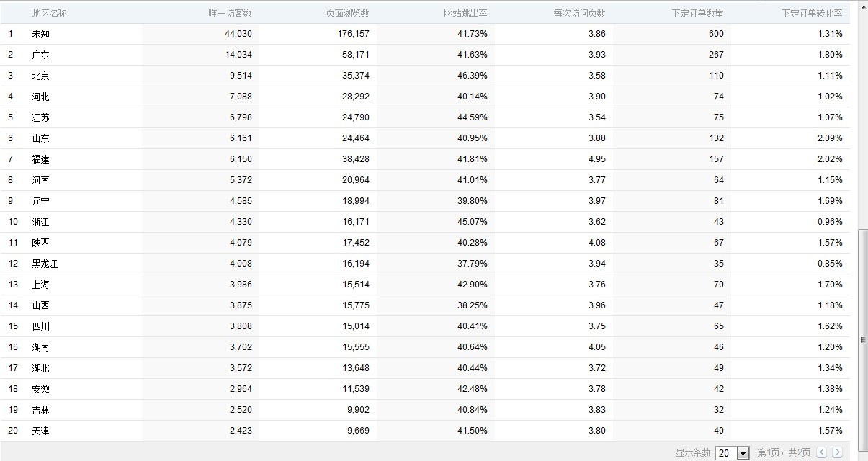The image size is (868, 461).
Task: Click page indicator 第1页，共2页
Action: click(784, 452)
